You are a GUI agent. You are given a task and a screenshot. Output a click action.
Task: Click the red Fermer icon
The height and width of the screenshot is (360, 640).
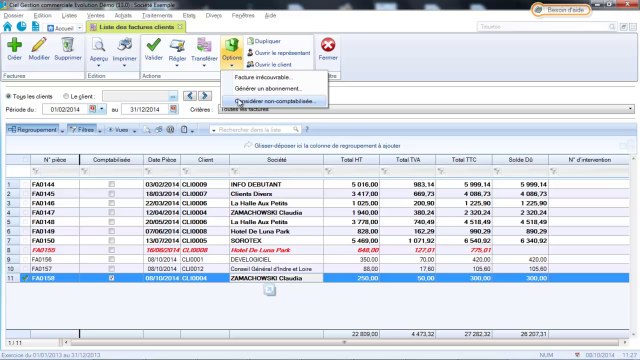coord(328,45)
